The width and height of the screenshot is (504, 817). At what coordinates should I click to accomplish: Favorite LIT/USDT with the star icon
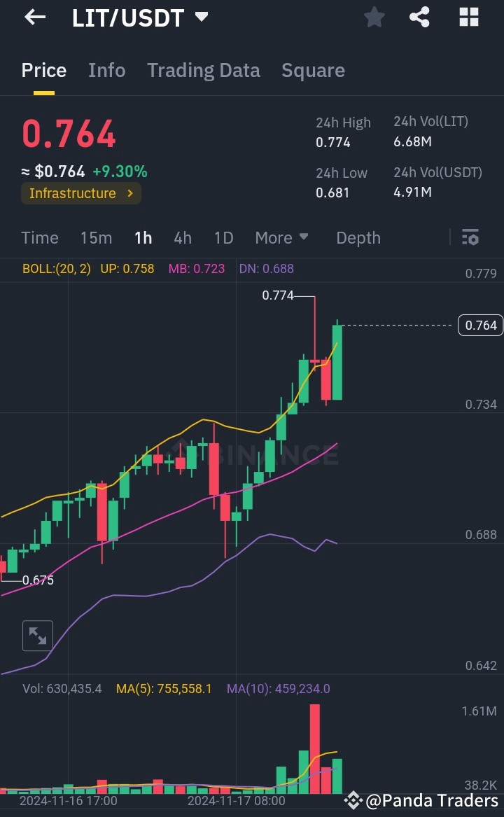(x=374, y=18)
